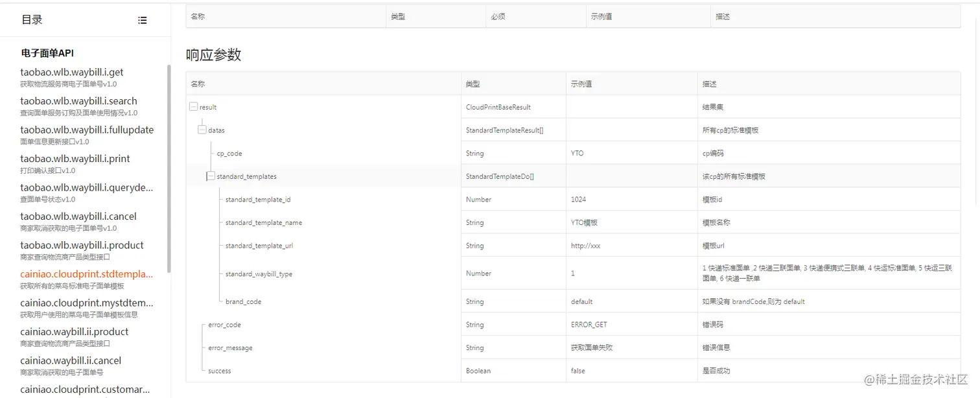Viewport: 980px width, 398px height.
Task: Click the ERROR_GET example value
Action: point(589,325)
